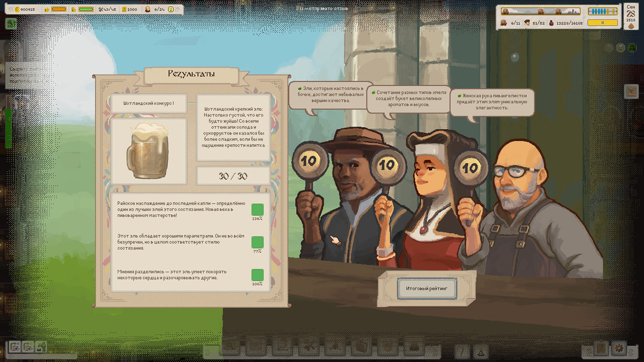
Task: Click the Итоговый рейтинг button
Action: [427, 289]
